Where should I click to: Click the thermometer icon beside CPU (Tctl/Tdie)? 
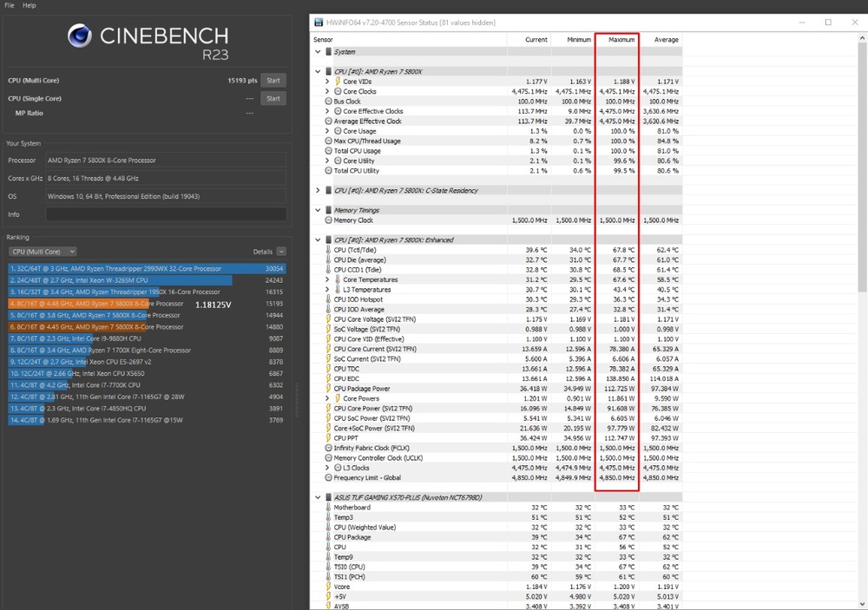click(x=327, y=251)
